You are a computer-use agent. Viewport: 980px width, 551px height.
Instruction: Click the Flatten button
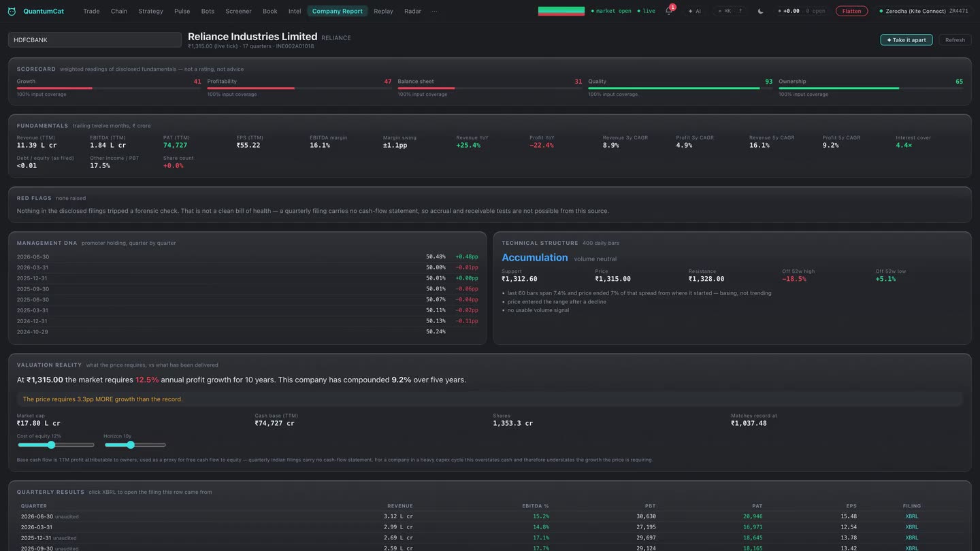pyautogui.click(x=852, y=11)
